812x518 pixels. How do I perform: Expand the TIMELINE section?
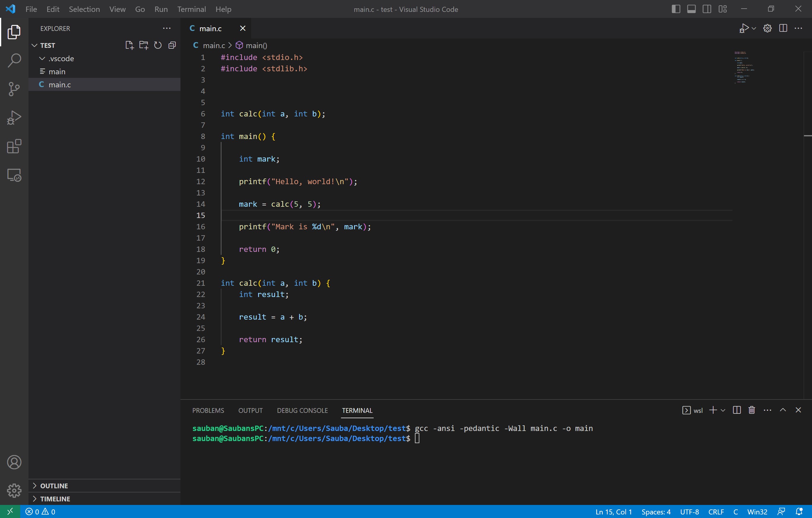point(55,499)
